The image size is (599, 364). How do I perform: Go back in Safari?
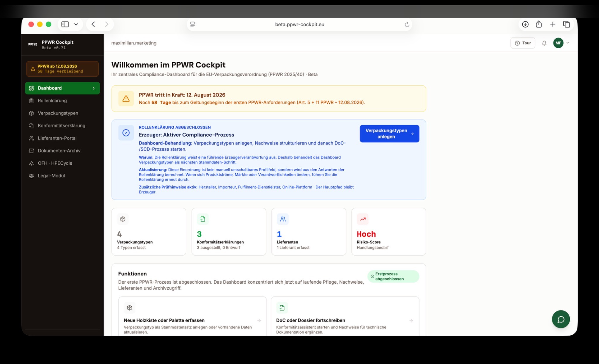coord(93,24)
